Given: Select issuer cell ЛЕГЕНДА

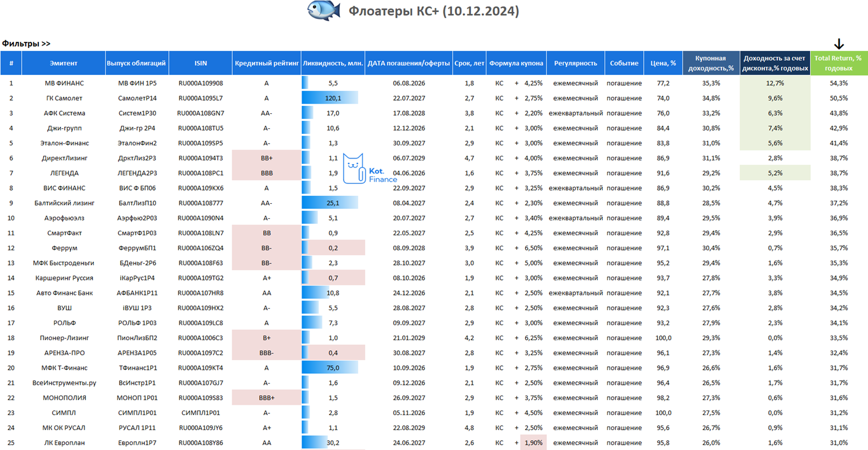Looking at the screenshot, I should coord(64,173).
